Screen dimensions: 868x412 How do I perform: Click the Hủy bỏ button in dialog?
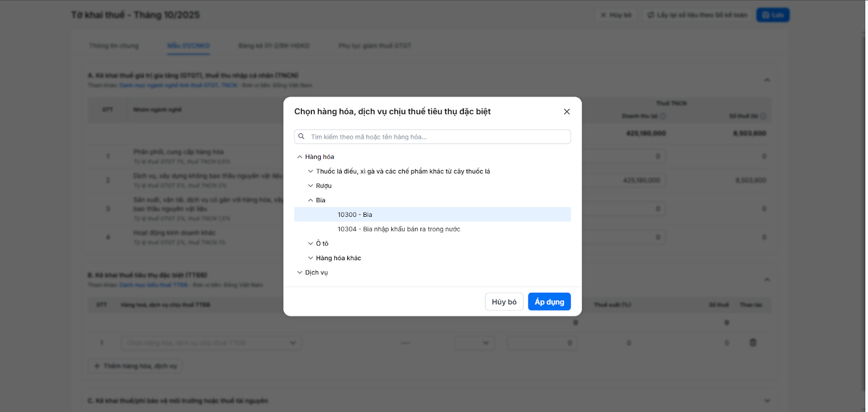tap(504, 302)
